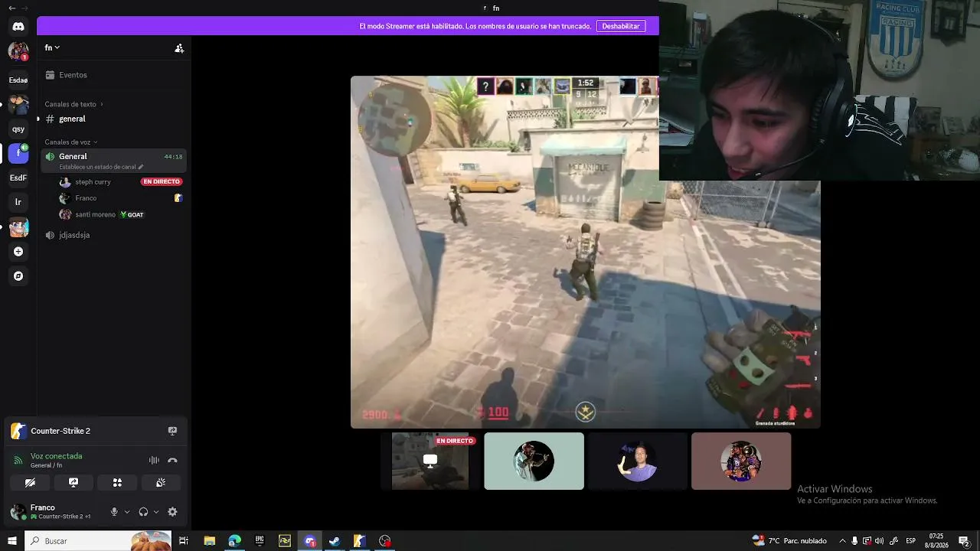Select steph curry in the voice channel
This screenshot has width=980, height=551.
121,182
